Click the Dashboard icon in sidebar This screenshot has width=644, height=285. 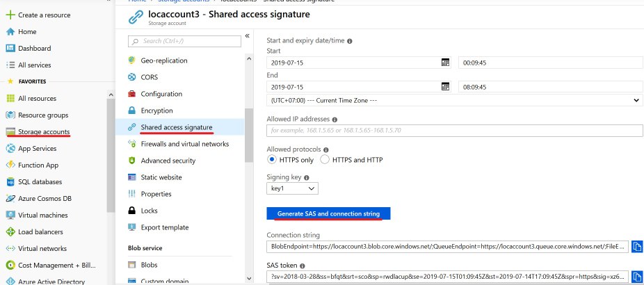click(10, 48)
